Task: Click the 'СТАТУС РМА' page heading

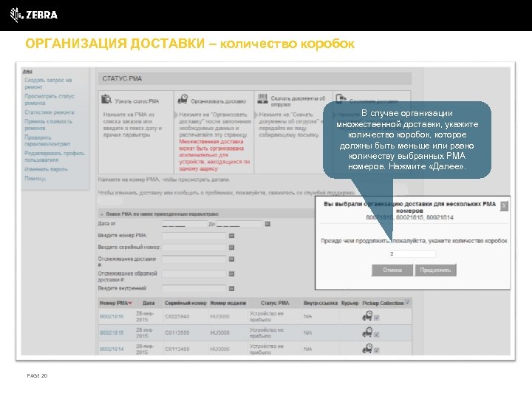Action: (122, 79)
